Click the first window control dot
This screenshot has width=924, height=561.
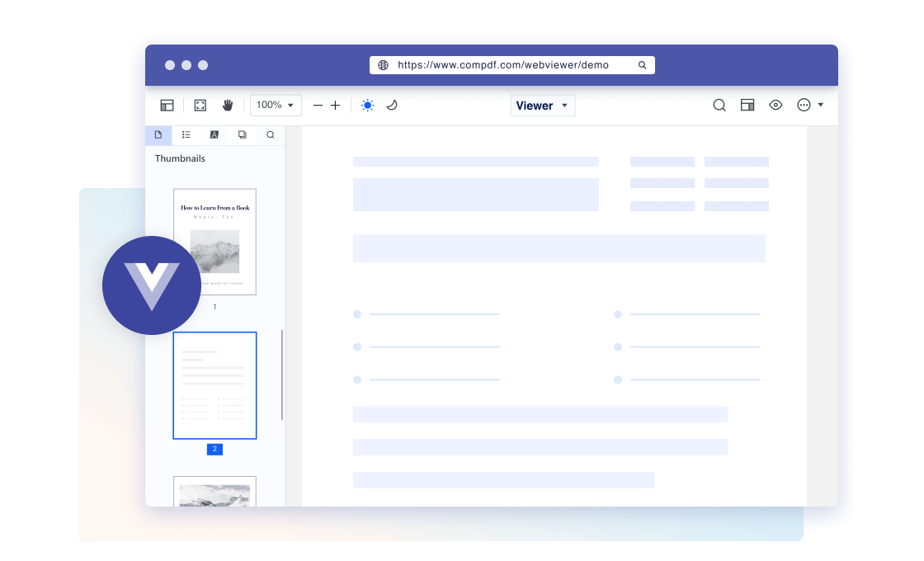(x=170, y=65)
